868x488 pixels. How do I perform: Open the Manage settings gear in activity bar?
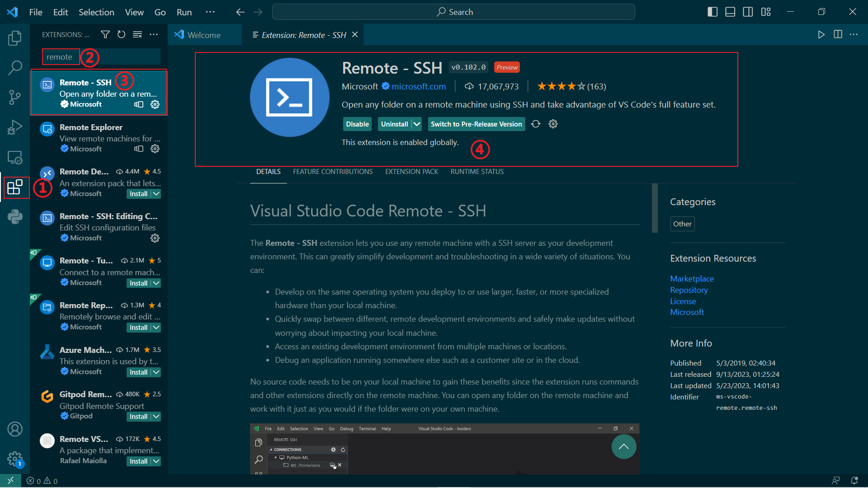click(15, 458)
